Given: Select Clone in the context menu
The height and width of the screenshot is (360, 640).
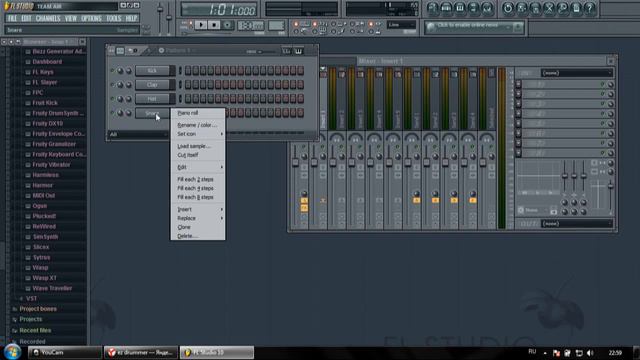Looking at the screenshot, I should pyautogui.click(x=184, y=227).
